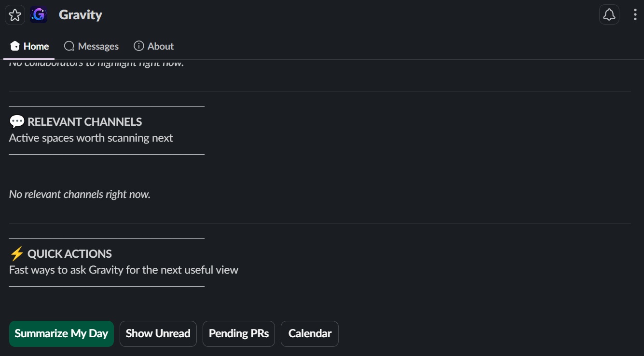Viewport: 644px width, 356px height.
Task: Run the Summarize My Day action
Action: point(61,334)
